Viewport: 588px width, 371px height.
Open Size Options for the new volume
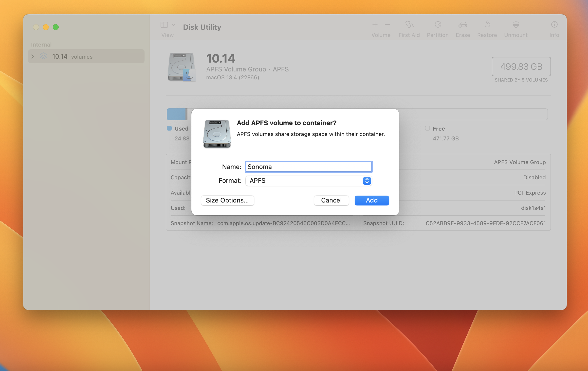click(x=227, y=200)
